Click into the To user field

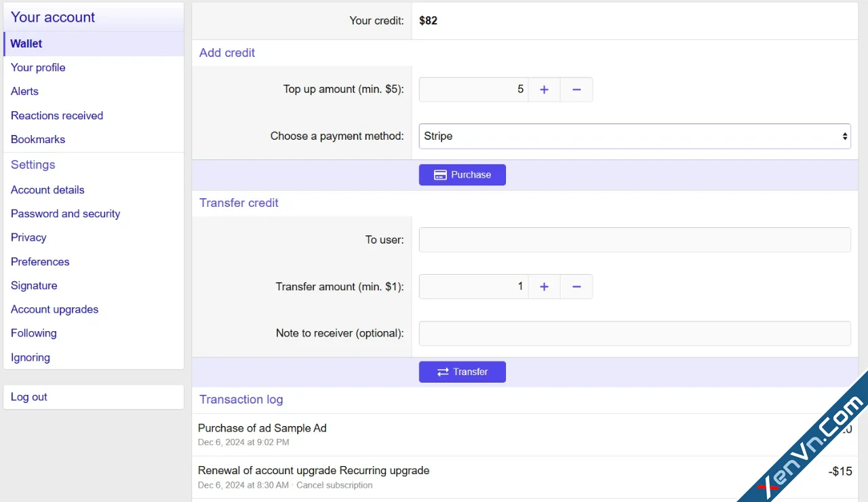tap(634, 240)
